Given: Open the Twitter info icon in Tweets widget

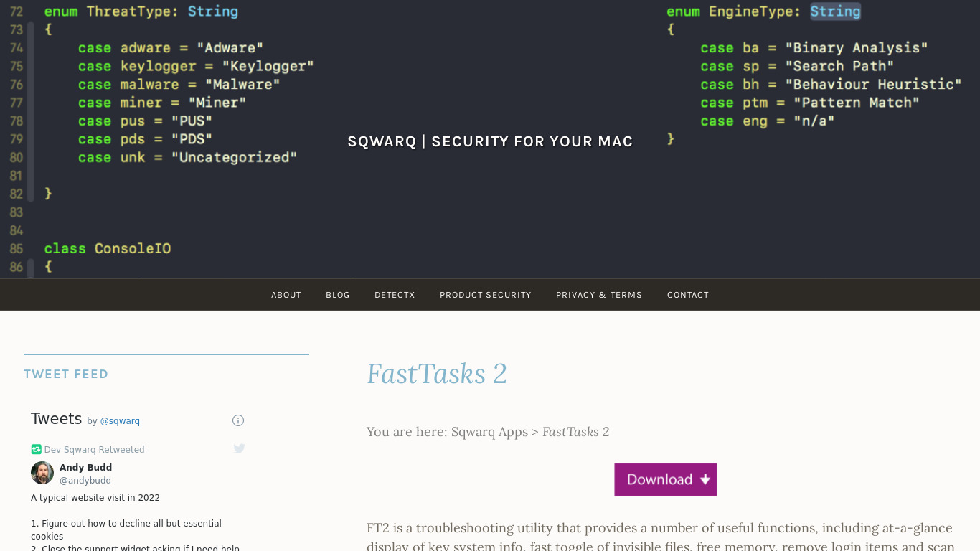Looking at the screenshot, I should (238, 420).
